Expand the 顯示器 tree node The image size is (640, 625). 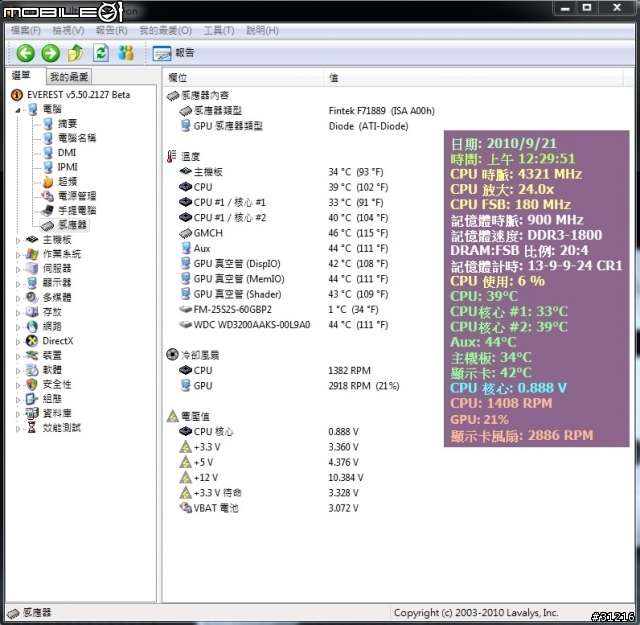18,284
